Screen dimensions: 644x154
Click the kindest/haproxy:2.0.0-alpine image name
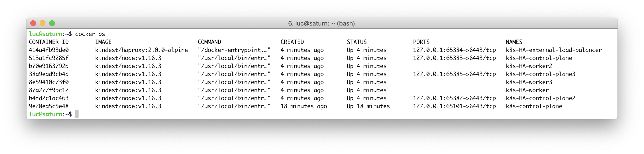(141, 50)
